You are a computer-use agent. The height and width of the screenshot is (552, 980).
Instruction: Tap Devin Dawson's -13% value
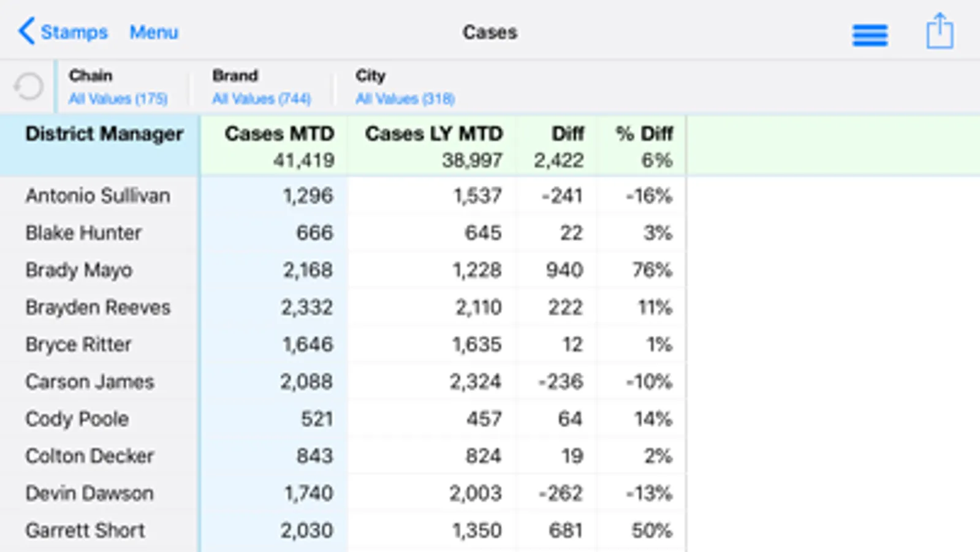point(648,493)
